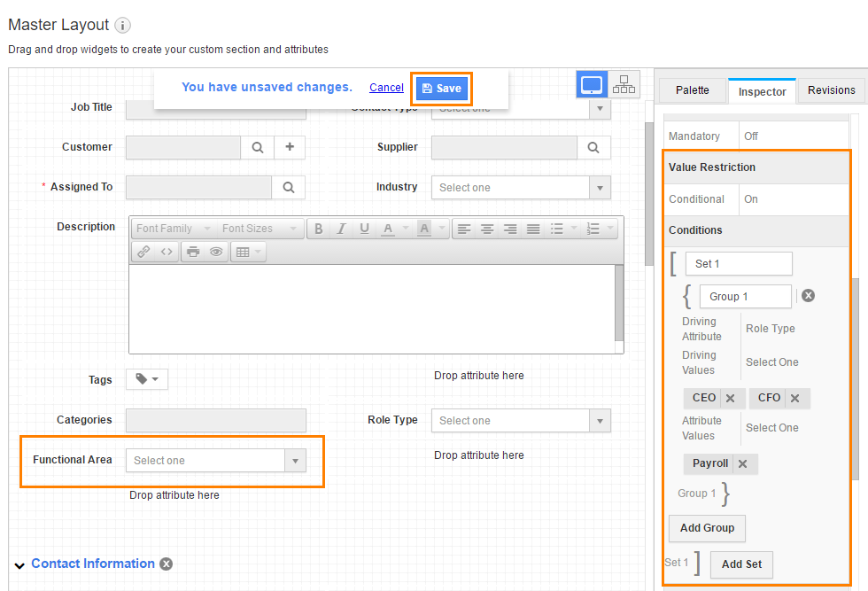Remove Group 1 using its delete icon
The height and width of the screenshot is (591, 868).
coord(808,296)
